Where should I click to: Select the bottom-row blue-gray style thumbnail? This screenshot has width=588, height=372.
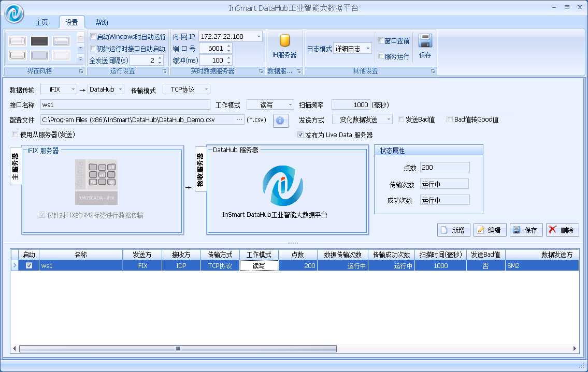[x=39, y=55]
